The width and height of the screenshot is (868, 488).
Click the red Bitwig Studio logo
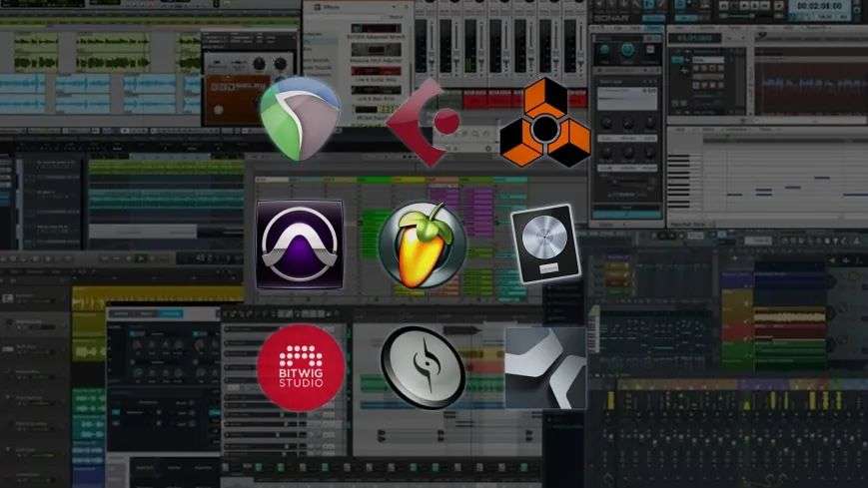pyautogui.click(x=301, y=367)
